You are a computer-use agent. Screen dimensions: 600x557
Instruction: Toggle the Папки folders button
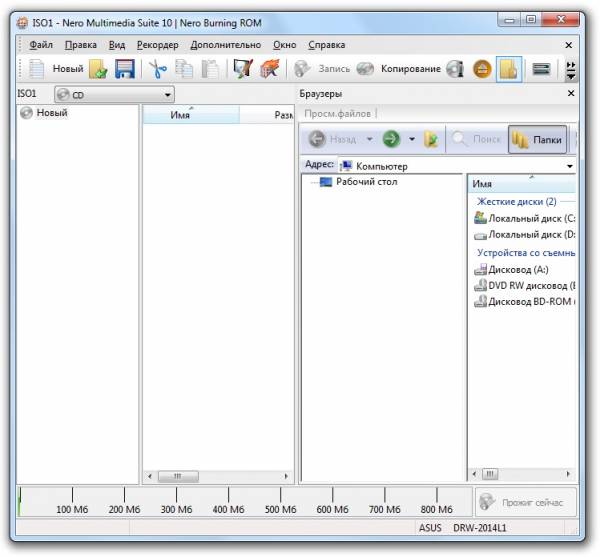537,140
